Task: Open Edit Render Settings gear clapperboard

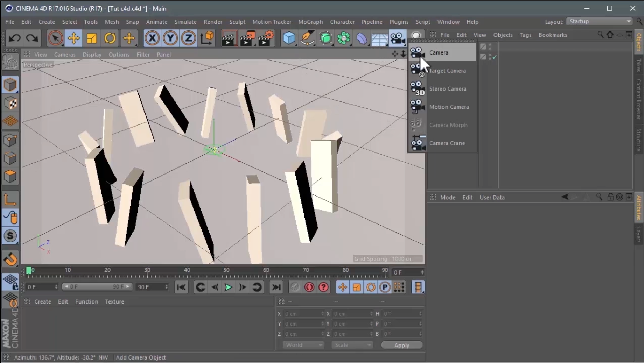Action: pyautogui.click(x=266, y=38)
